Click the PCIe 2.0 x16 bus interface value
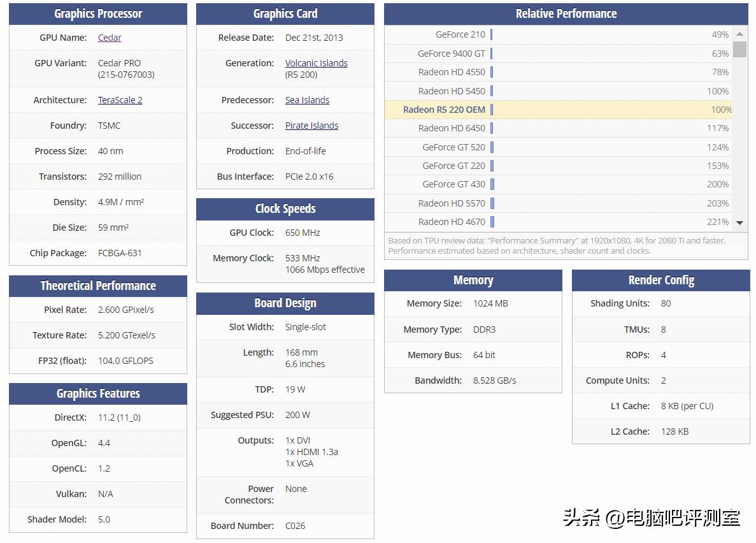Image resolution: width=756 pixels, height=543 pixels. click(x=309, y=177)
